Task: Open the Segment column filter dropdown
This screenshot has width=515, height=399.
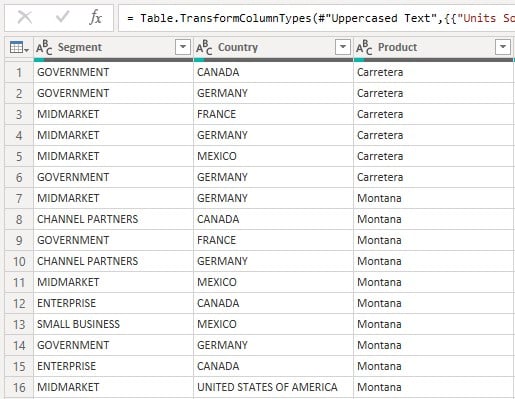Action: click(x=183, y=47)
